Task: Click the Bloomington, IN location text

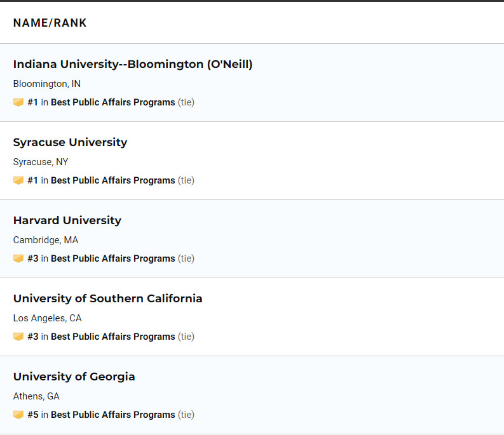Action: [46, 84]
